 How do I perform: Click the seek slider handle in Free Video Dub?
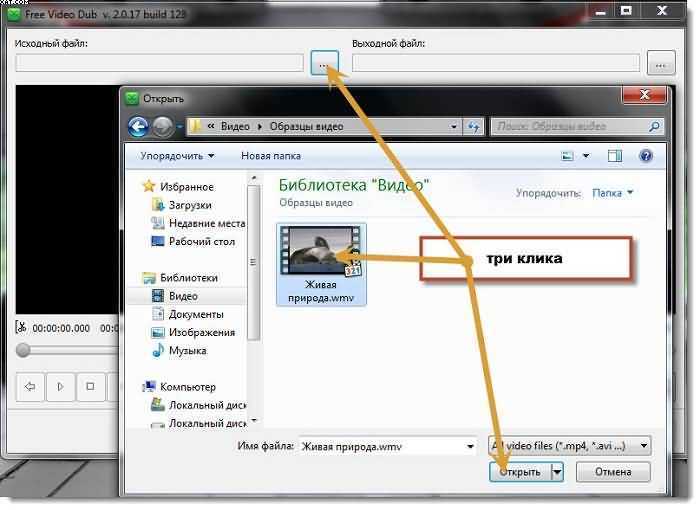click(23, 350)
